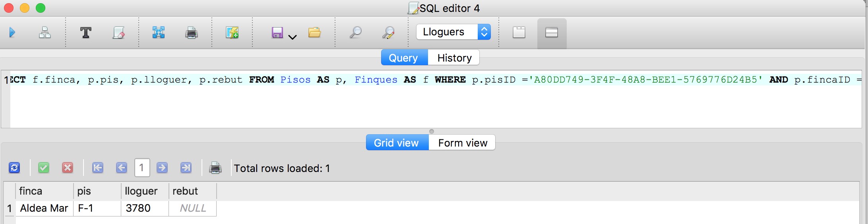Select the F-1 cell
This screenshot has height=224, width=868.
[x=97, y=208]
